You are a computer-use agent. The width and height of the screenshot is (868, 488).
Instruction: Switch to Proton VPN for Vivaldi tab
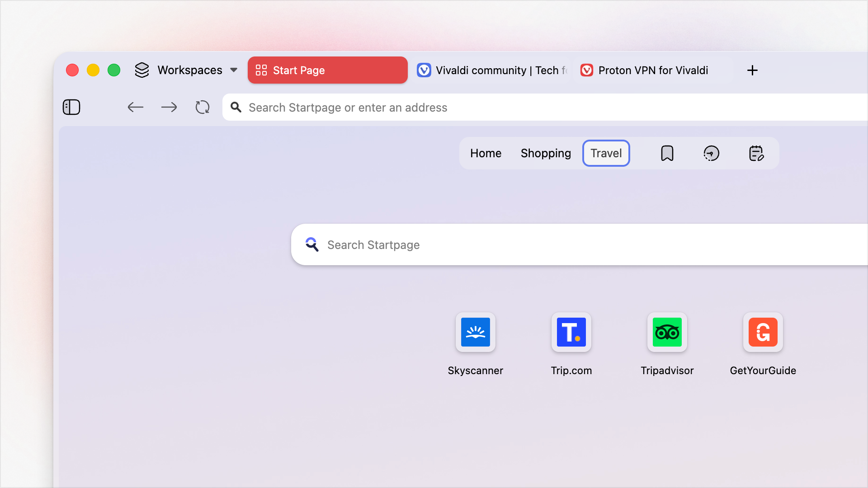653,70
